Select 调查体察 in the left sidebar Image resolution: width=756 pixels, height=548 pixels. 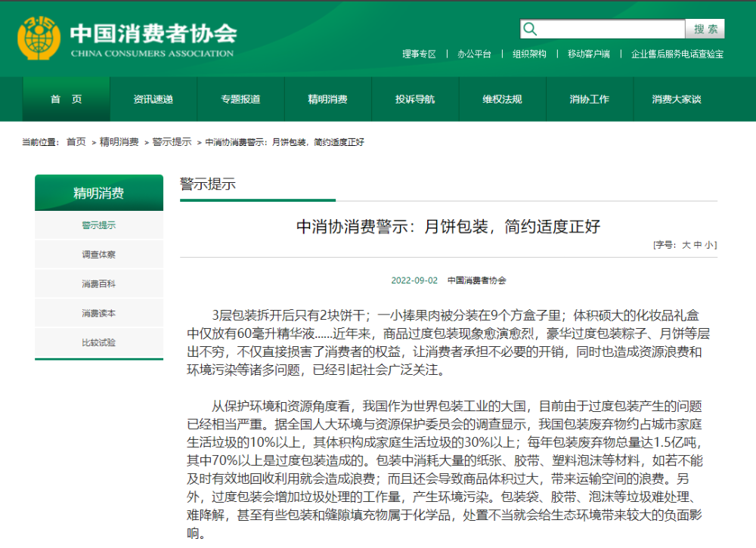pos(99,255)
